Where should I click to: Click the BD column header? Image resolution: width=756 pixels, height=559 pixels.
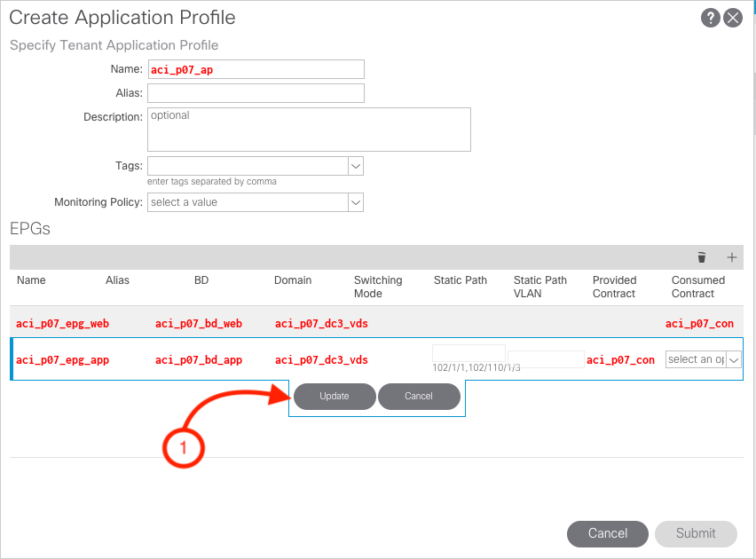click(x=201, y=280)
